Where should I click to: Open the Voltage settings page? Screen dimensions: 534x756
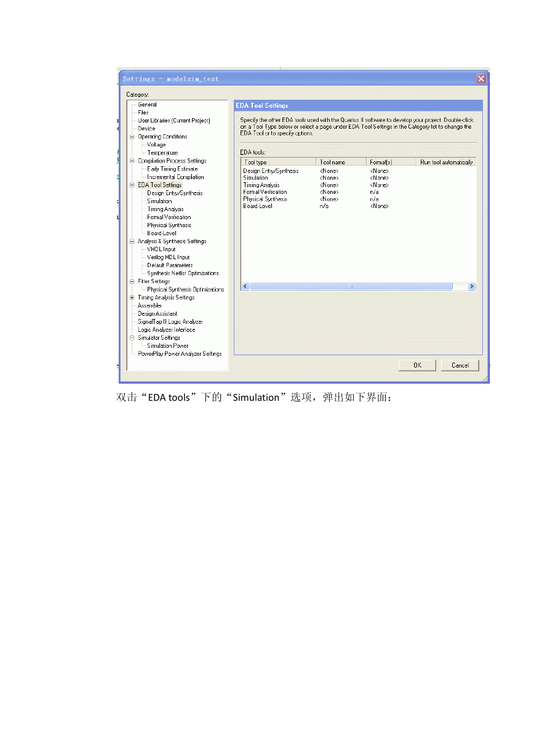(x=156, y=145)
